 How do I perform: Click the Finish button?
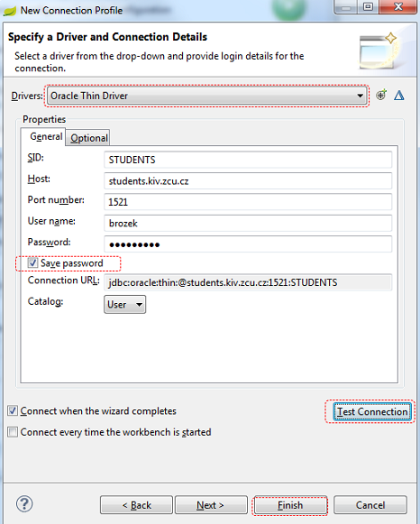[x=290, y=505]
